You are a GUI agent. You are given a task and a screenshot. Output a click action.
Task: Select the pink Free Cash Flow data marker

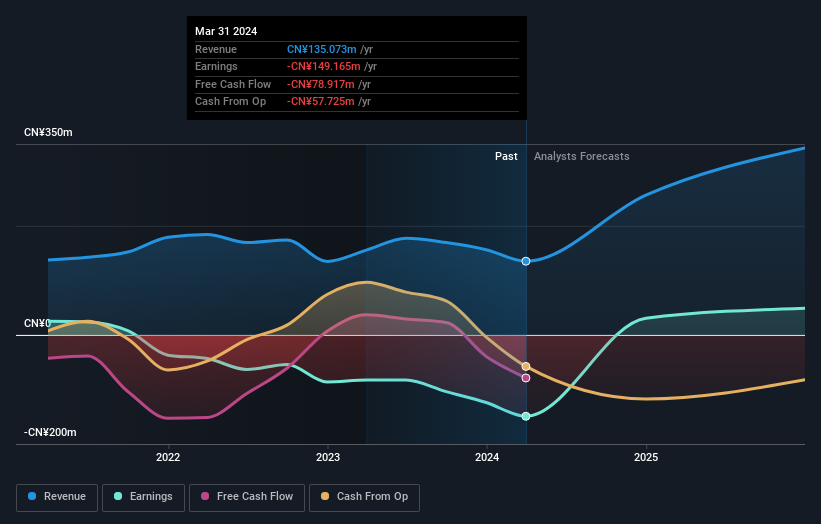pos(526,378)
